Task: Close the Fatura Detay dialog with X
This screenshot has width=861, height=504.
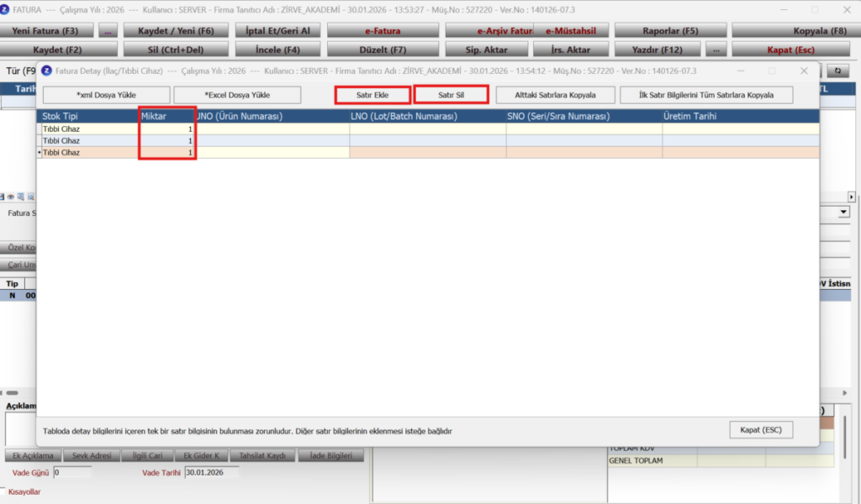Action: pos(804,71)
